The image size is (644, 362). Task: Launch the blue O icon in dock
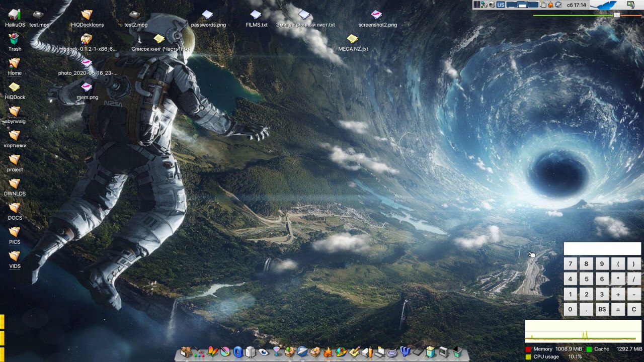point(238,352)
